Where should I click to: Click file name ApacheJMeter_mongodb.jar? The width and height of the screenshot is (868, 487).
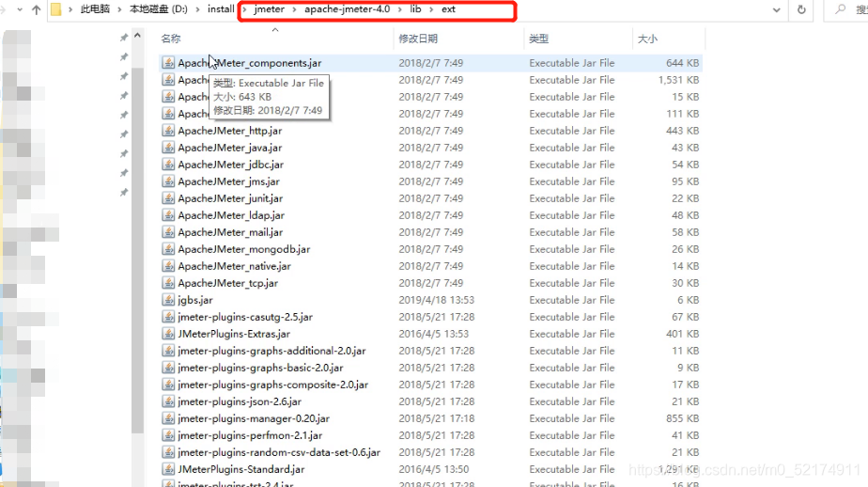pos(244,249)
